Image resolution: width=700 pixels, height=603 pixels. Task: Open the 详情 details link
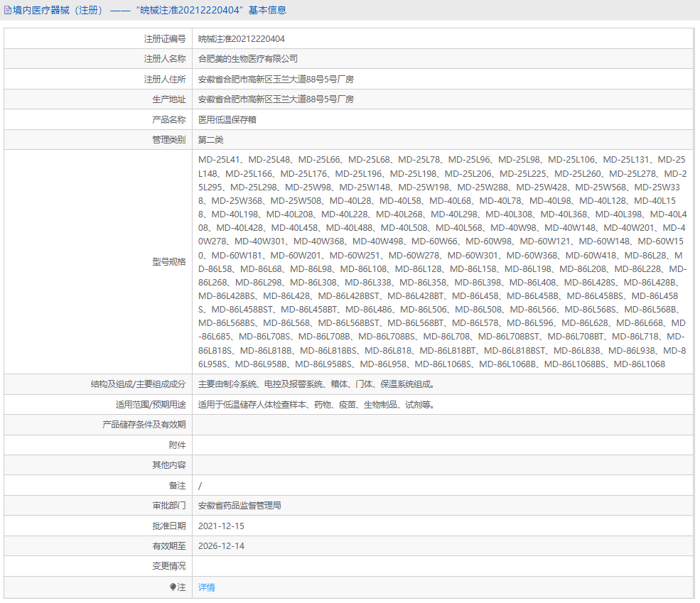click(x=206, y=587)
